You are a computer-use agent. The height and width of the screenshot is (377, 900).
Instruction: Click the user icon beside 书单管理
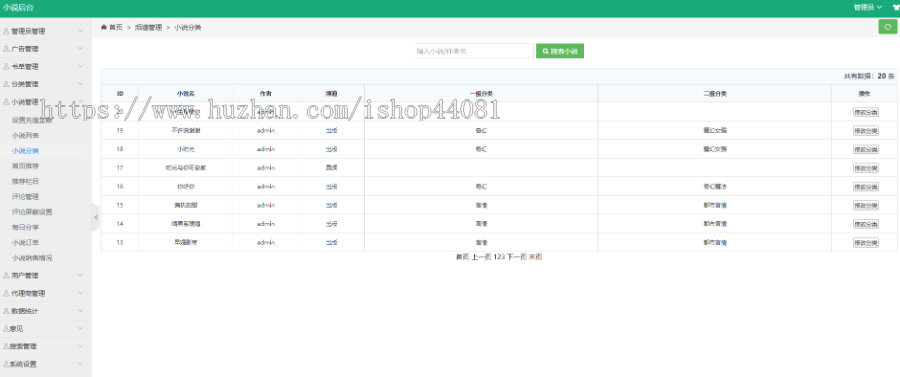pos(6,67)
